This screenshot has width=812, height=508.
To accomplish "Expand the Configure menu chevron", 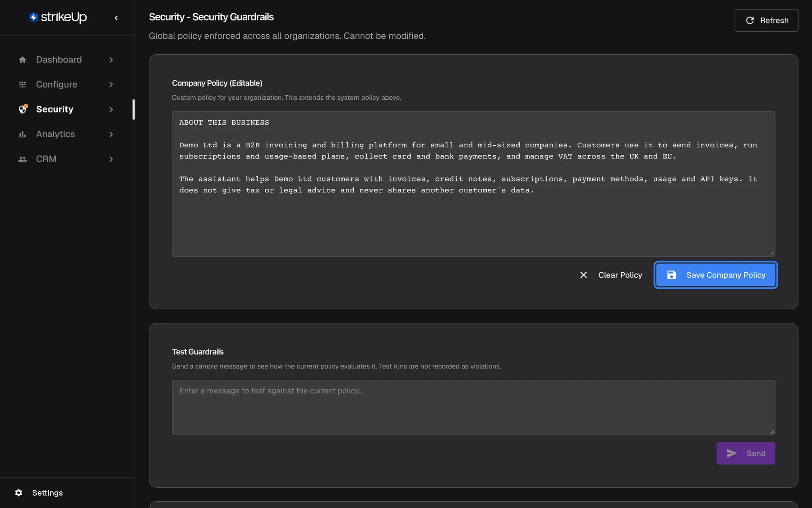I will point(111,84).
